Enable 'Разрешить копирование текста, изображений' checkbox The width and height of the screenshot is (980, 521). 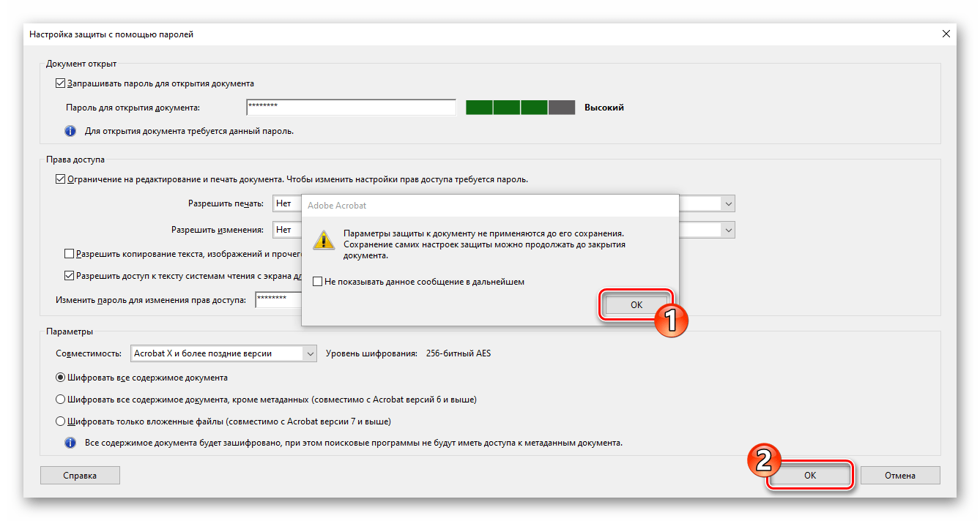(x=70, y=254)
